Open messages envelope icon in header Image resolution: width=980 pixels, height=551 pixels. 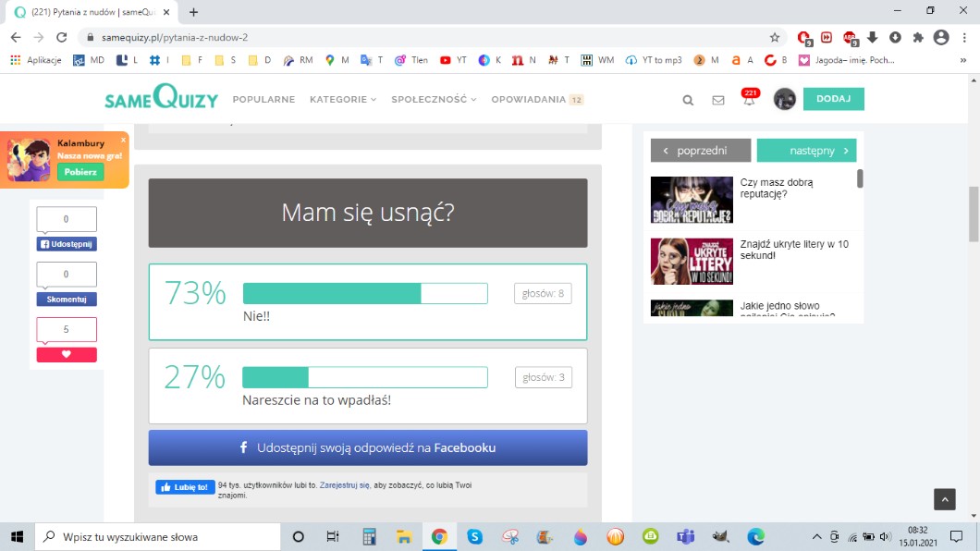click(718, 100)
